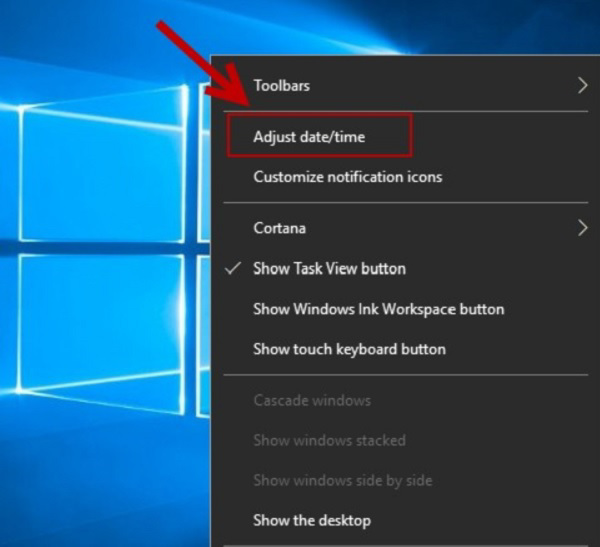Image resolution: width=600 pixels, height=547 pixels.
Task: Open Customize notification icons
Action: coord(347,177)
